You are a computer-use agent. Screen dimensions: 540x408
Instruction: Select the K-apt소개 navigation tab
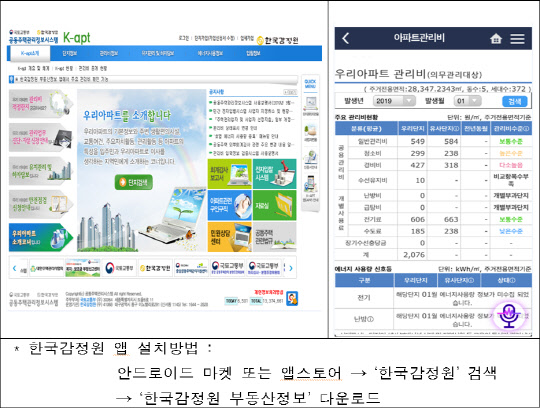30,53
